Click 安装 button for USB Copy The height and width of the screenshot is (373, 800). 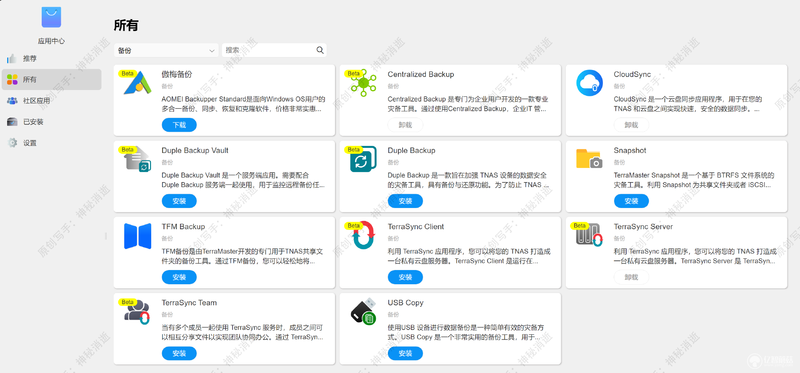tap(405, 353)
